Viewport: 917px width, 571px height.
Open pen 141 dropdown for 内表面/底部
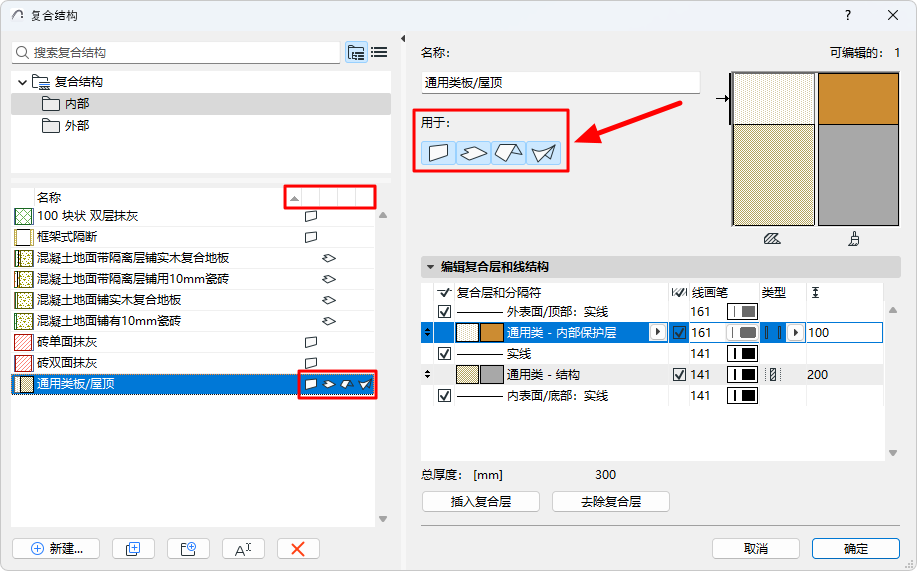(x=742, y=395)
